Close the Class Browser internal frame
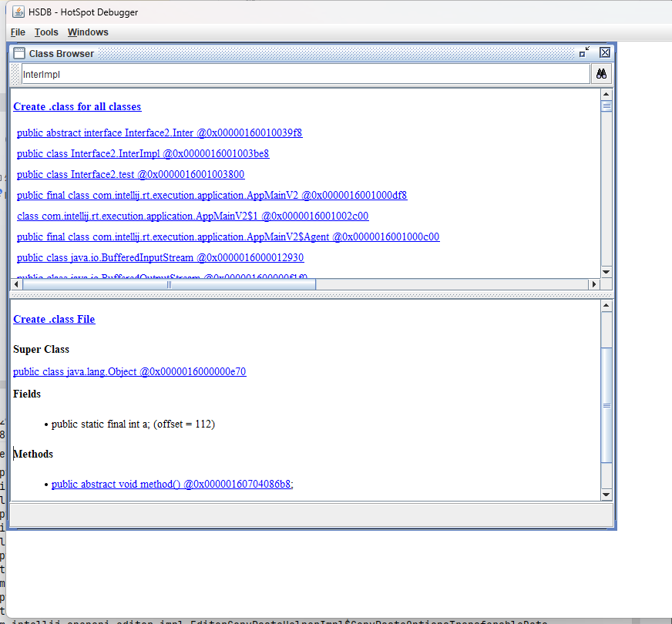 (x=605, y=52)
